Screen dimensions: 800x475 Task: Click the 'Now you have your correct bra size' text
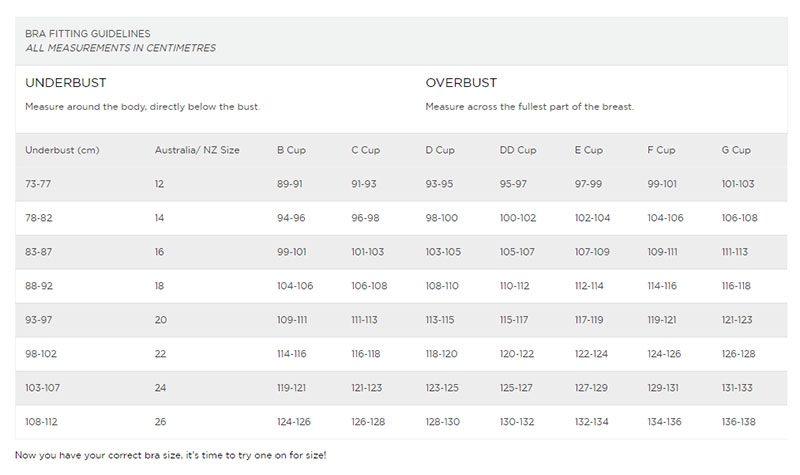point(170,456)
